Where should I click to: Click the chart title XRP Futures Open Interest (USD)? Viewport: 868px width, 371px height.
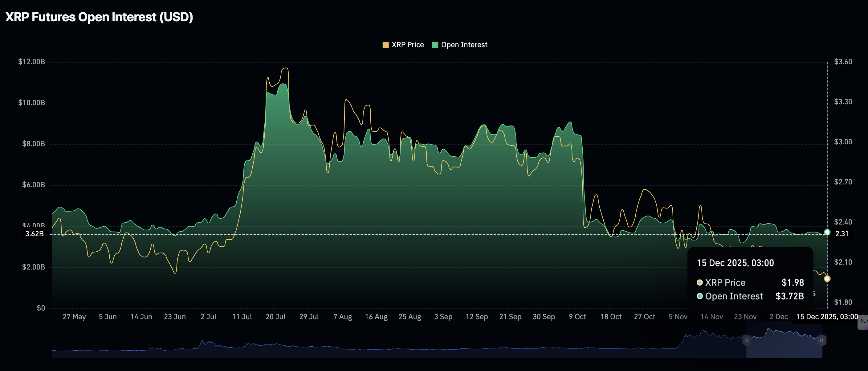pos(100,16)
